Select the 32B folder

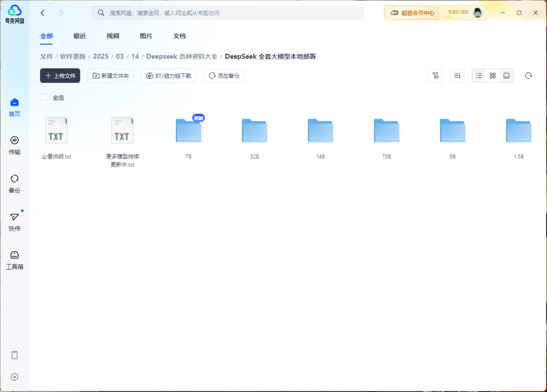tap(254, 131)
